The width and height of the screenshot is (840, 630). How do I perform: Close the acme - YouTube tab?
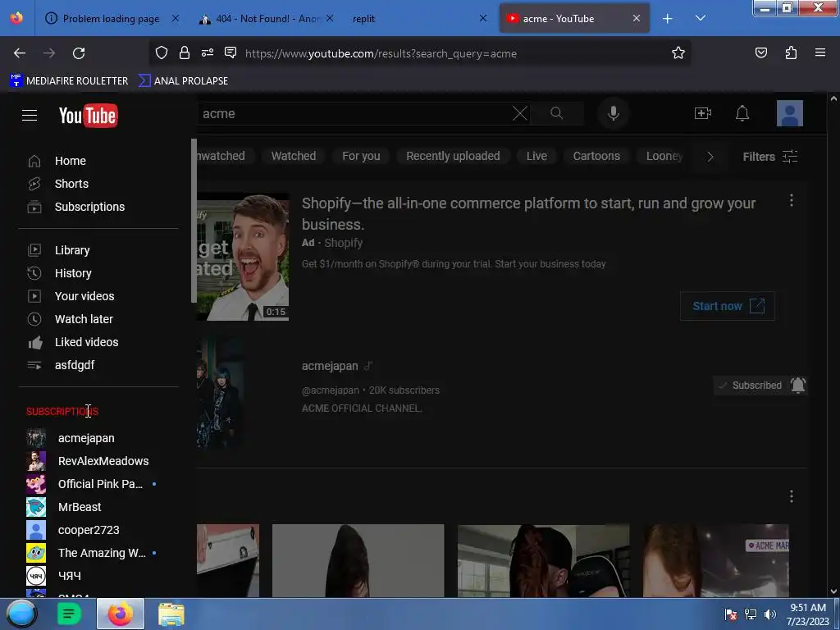637,19
